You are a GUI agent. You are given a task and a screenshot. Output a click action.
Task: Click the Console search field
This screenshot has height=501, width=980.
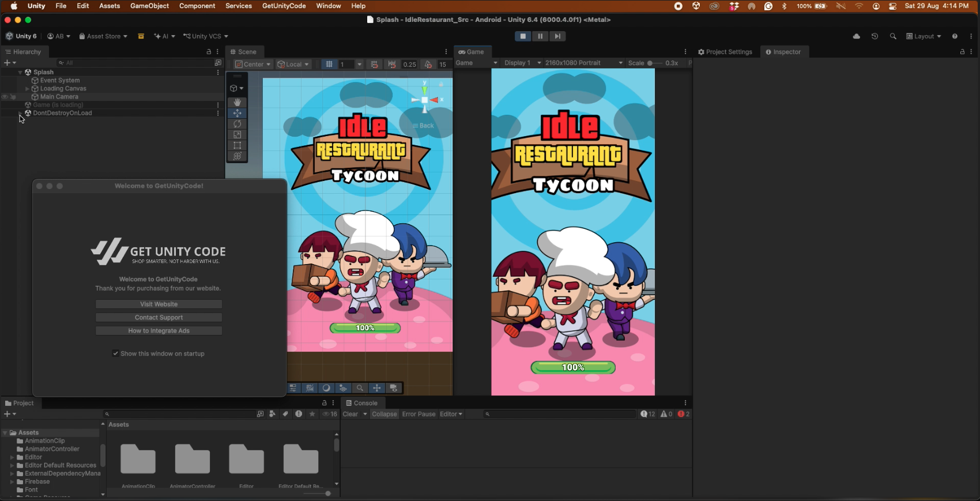pyautogui.click(x=560, y=414)
